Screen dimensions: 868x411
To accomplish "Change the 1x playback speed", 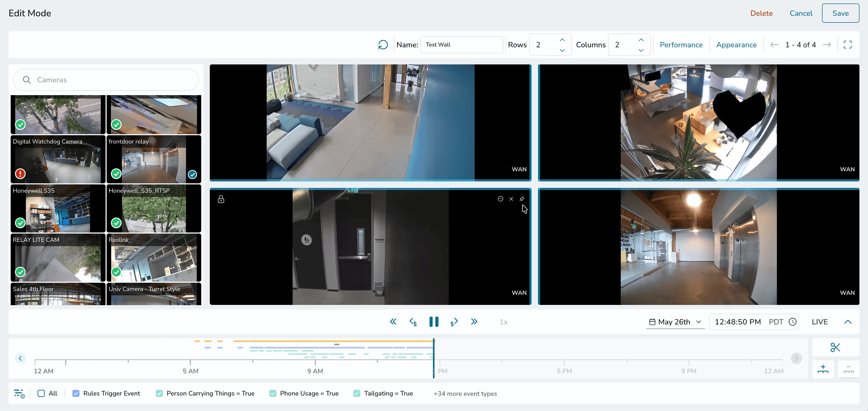I will [x=503, y=322].
